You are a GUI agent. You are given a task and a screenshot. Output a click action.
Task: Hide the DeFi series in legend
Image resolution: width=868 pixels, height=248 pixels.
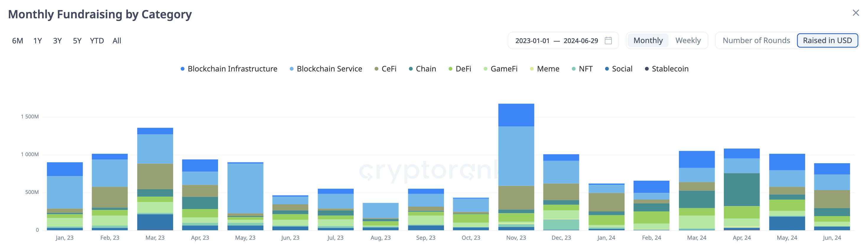point(460,69)
